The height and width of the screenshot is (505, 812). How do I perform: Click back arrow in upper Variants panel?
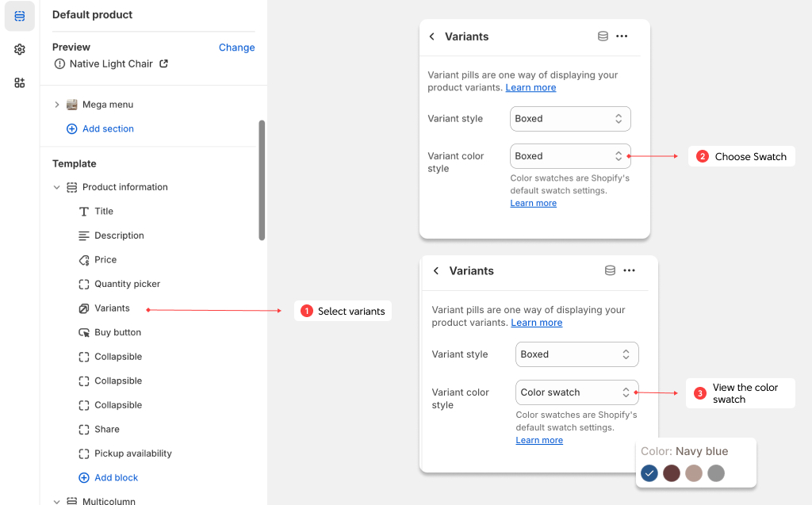click(x=432, y=36)
